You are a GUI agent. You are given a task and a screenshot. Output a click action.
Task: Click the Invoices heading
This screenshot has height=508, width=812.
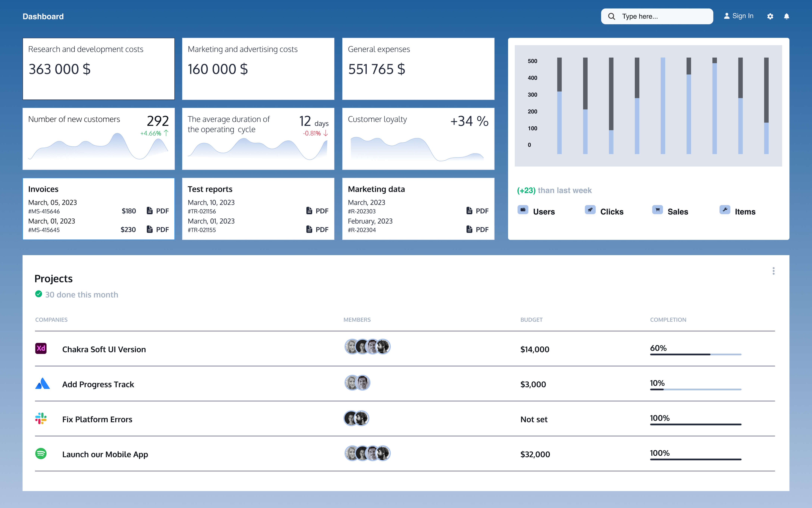click(43, 189)
